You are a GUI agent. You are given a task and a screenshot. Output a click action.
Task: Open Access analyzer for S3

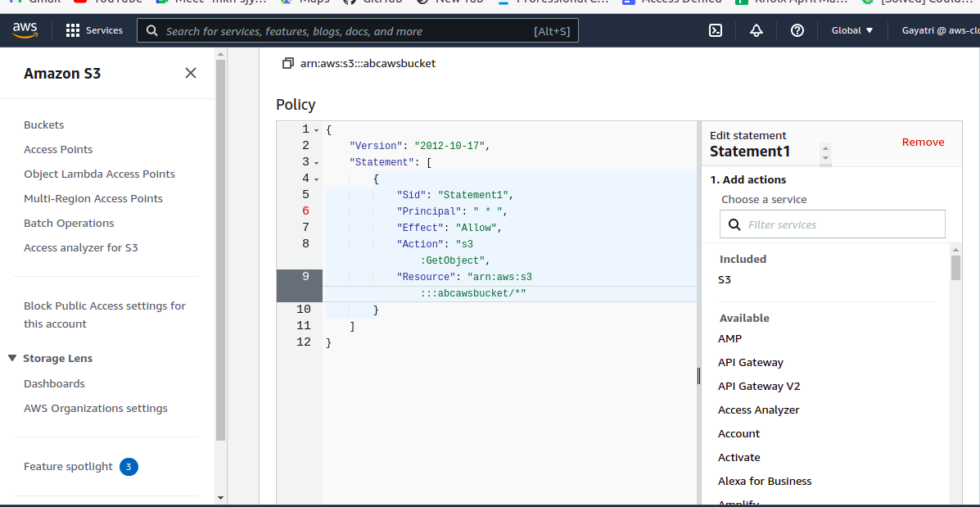(x=80, y=247)
